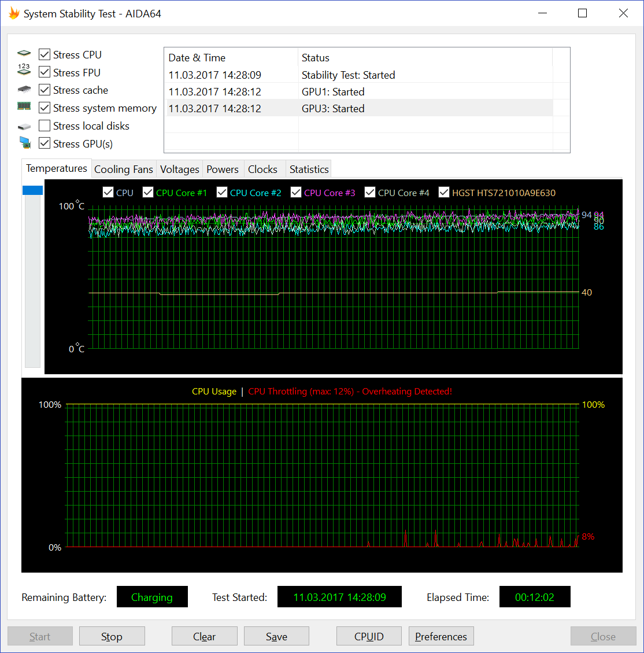Viewport: 644px width, 653px height.
Task: Click the GPU monitor icon beside Stress GPU(s)
Action: point(24,143)
